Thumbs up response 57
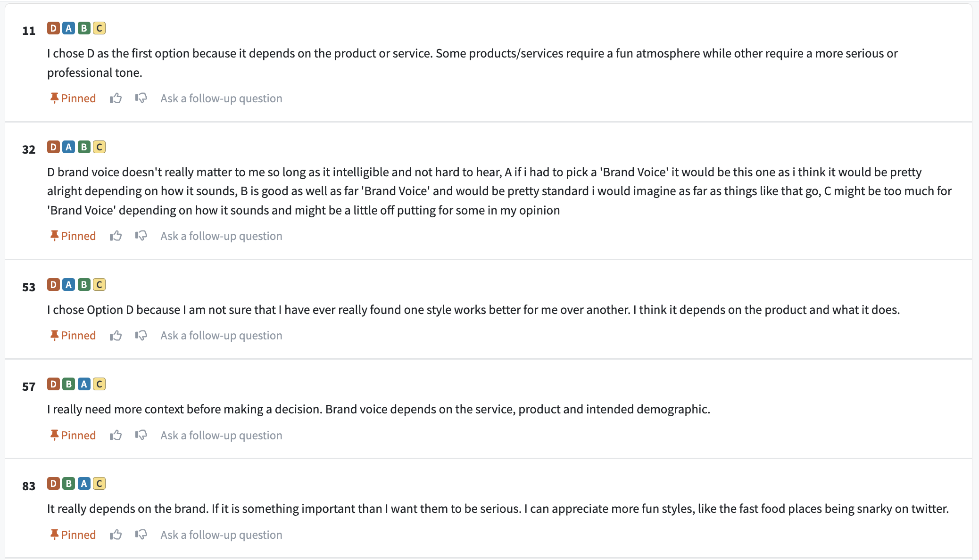This screenshot has height=560, width=979. click(x=116, y=435)
